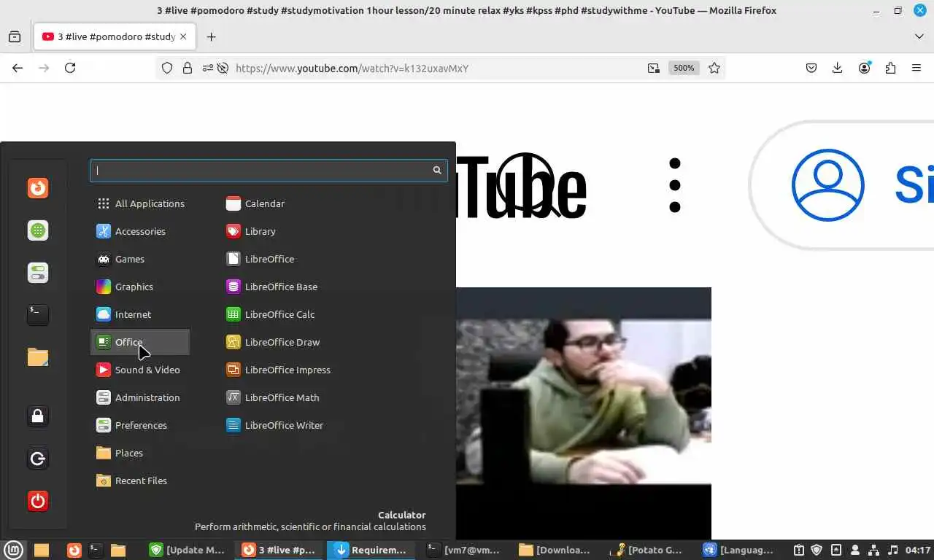The height and width of the screenshot is (560, 934).
Task: Select Graphics category
Action: (x=139, y=287)
